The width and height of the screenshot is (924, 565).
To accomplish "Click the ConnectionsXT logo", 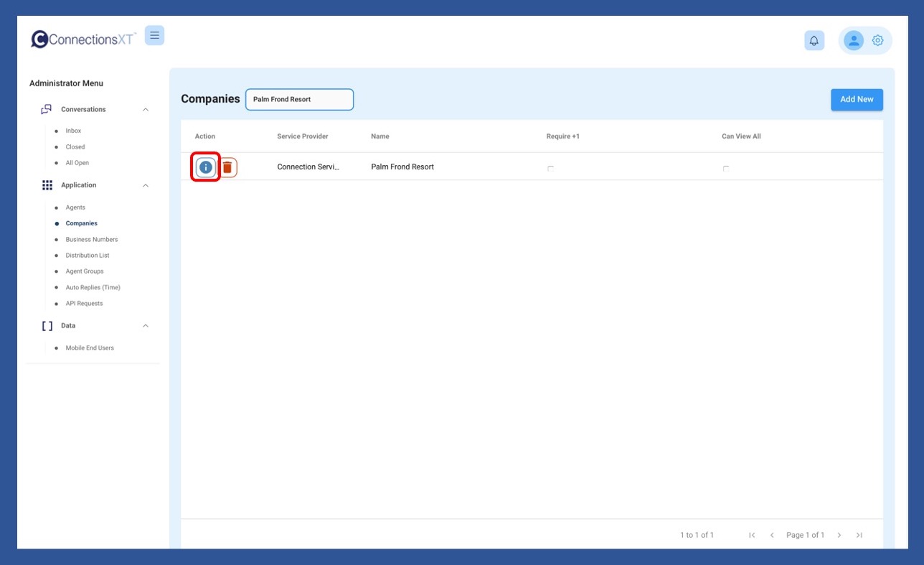I will [83, 39].
